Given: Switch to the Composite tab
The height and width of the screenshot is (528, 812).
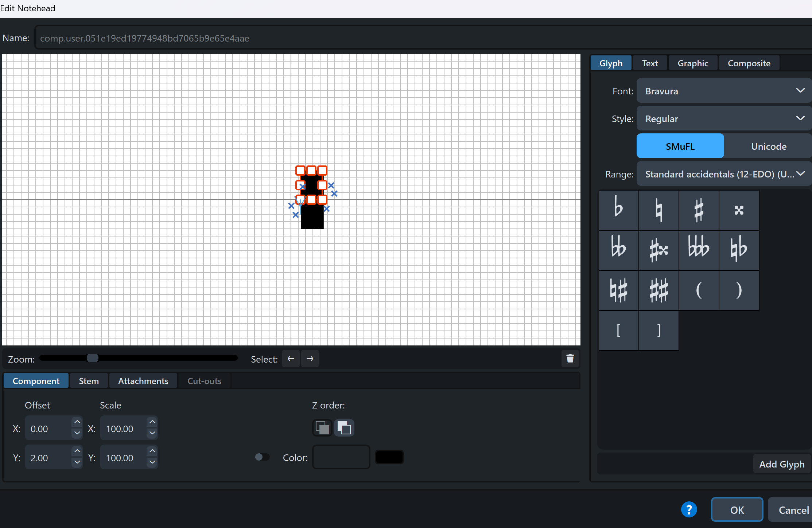Looking at the screenshot, I should pos(749,63).
